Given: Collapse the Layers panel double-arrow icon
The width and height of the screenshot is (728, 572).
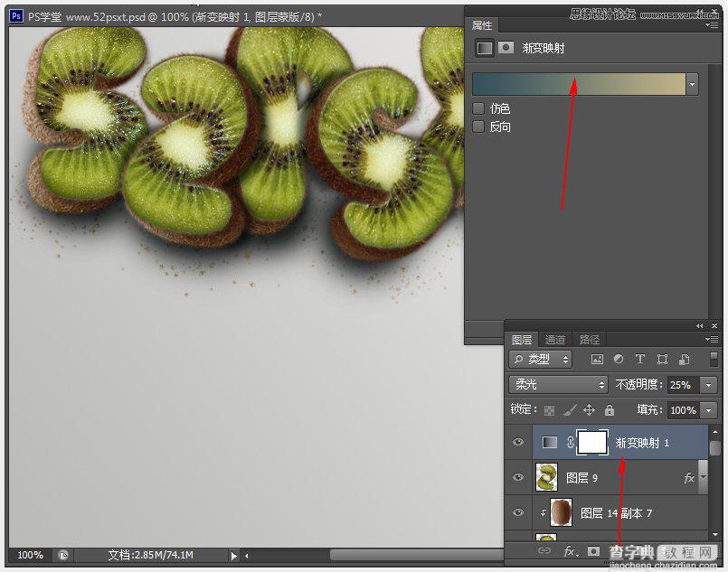Looking at the screenshot, I should tap(700, 325).
